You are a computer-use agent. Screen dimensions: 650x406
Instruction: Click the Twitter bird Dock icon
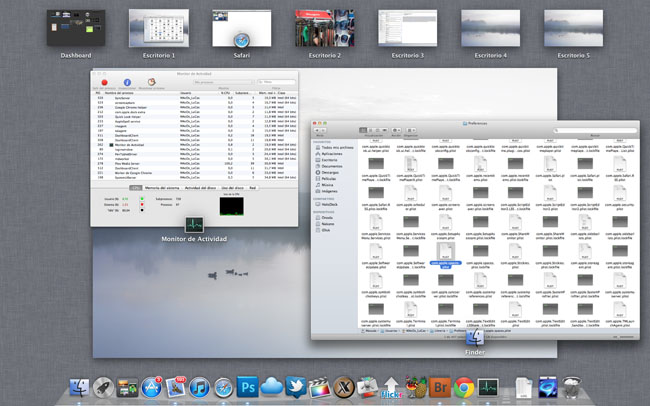294,387
